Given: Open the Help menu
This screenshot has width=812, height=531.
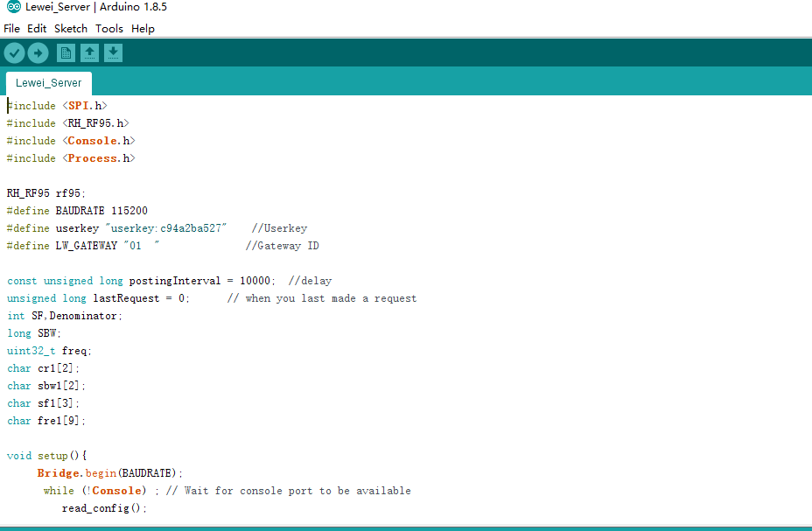Looking at the screenshot, I should (x=143, y=29).
